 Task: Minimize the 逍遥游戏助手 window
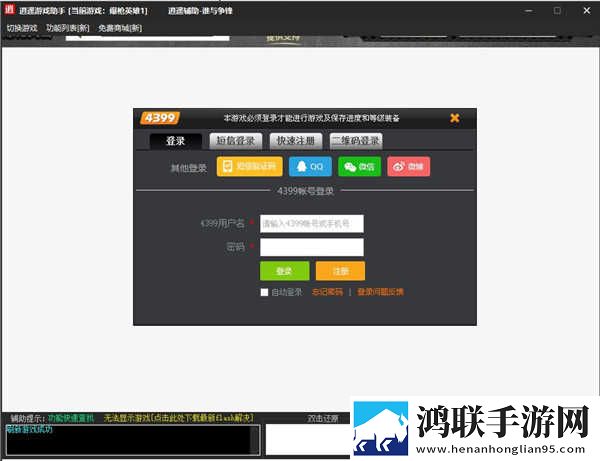[529, 11]
